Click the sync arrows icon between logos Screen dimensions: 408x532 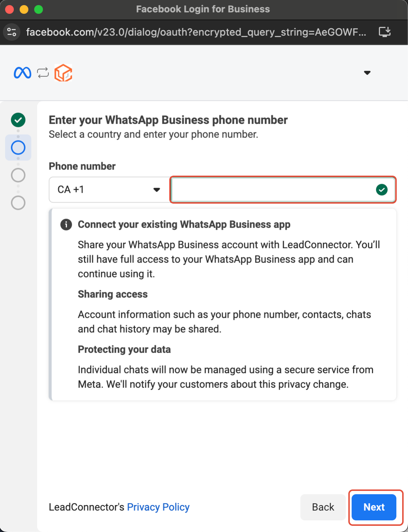[x=43, y=73]
